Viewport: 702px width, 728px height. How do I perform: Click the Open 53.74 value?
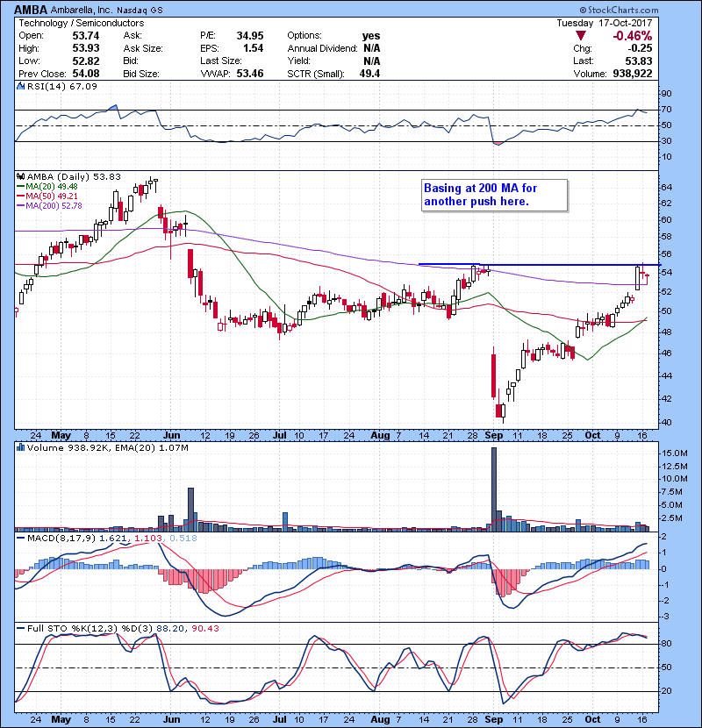point(86,36)
